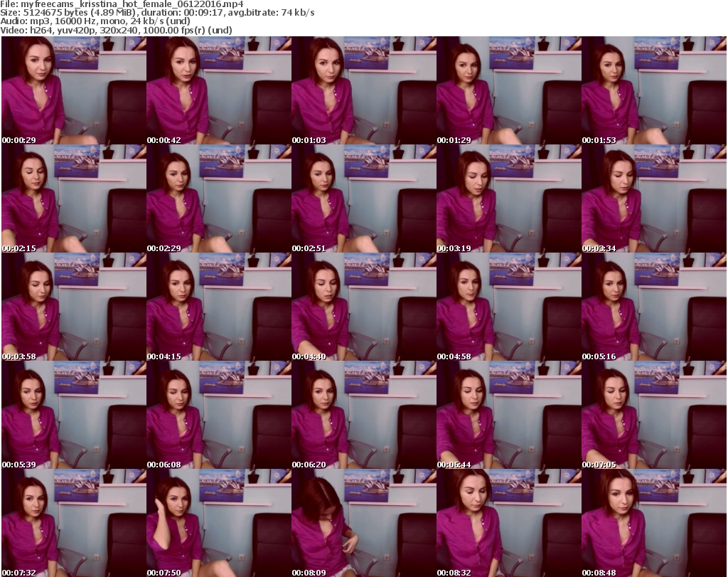The height and width of the screenshot is (577, 728).
Task: Open the frame marked 00:01:03
Action: (x=363, y=90)
